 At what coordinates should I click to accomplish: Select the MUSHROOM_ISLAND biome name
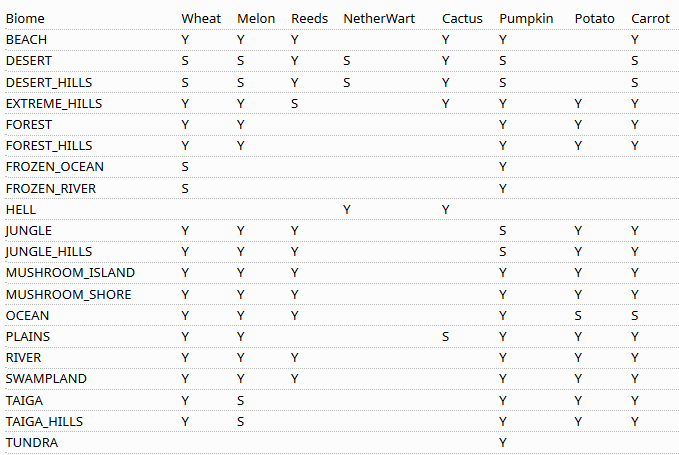[70, 272]
